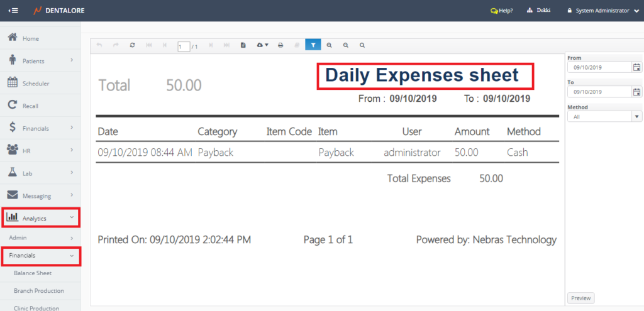Open the Branch Production report
The height and width of the screenshot is (311, 644).
(x=39, y=291)
